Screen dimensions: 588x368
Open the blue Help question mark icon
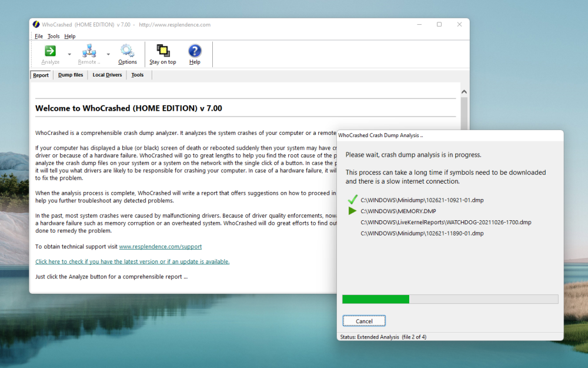pos(195,51)
